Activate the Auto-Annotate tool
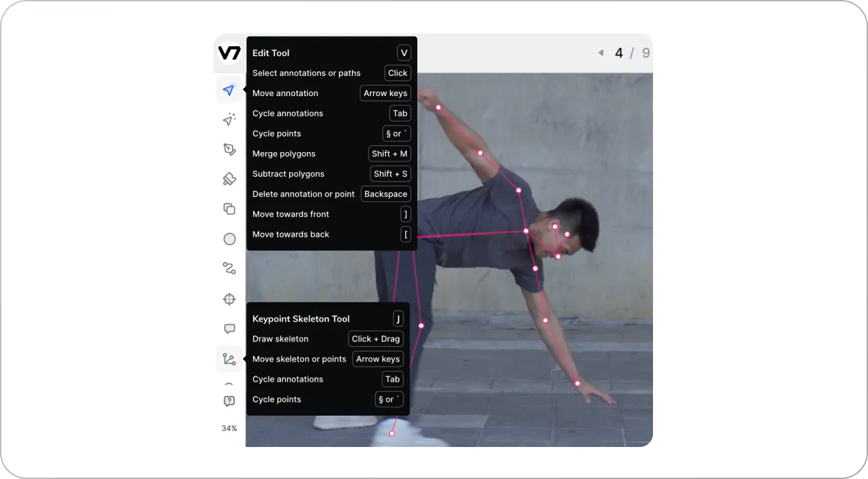868x479 pixels. click(x=230, y=119)
